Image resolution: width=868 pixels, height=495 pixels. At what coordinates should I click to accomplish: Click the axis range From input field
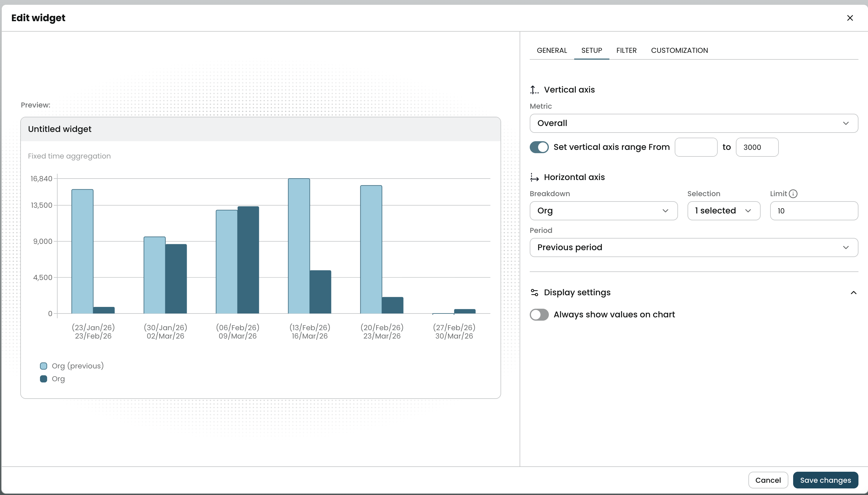[x=696, y=147]
